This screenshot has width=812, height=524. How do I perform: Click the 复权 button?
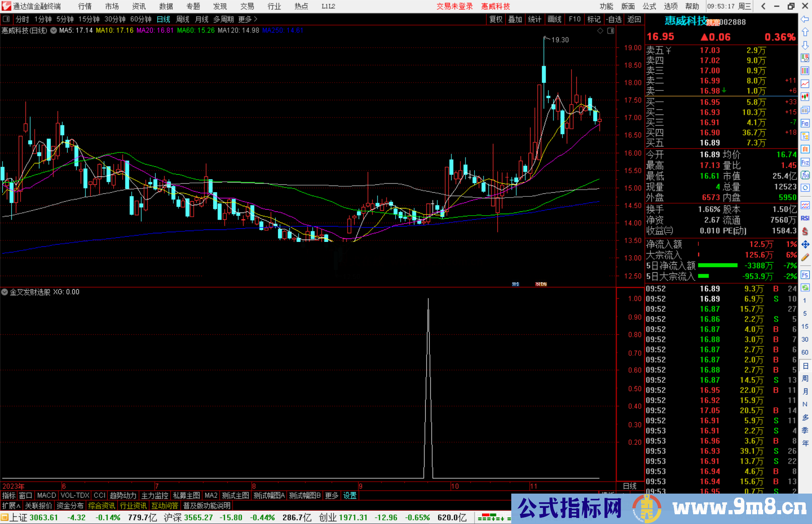496,19
